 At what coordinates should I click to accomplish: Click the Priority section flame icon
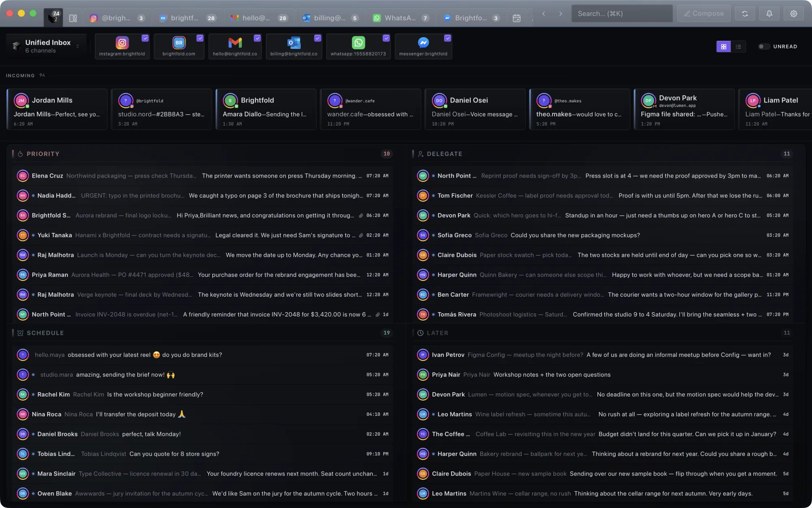[x=20, y=154]
